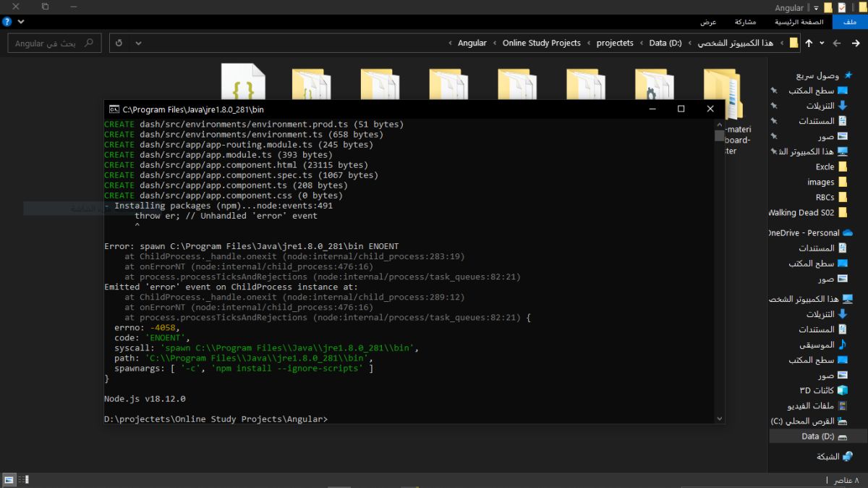Open chevron between projectets and Data (D:)
Image resolution: width=868 pixels, height=488 pixels.
click(642, 43)
